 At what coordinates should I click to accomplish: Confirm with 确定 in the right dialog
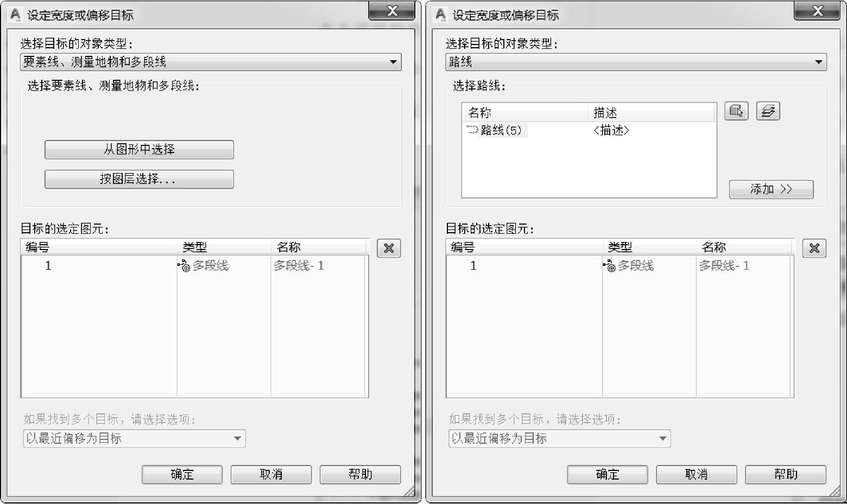(607, 475)
